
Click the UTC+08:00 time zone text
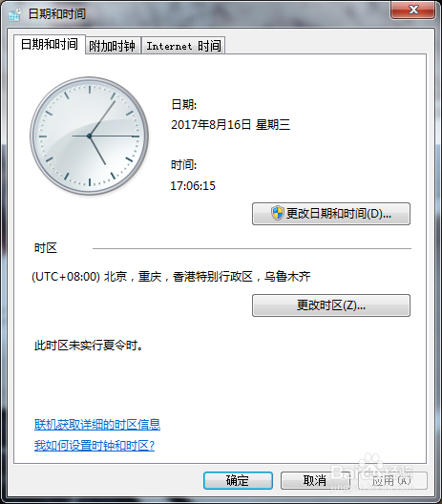tap(171, 277)
